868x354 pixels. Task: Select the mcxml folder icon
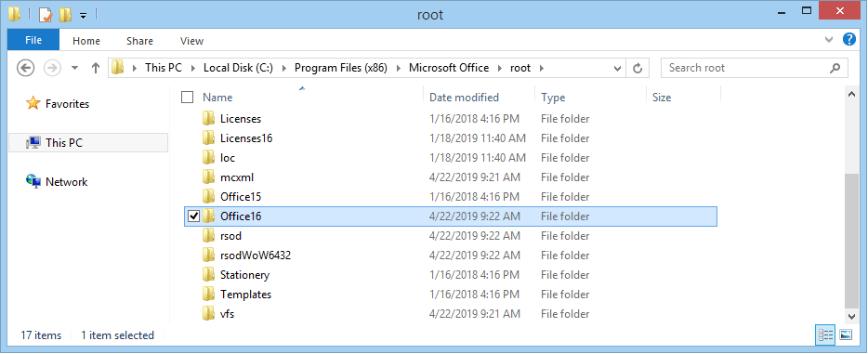(x=209, y=177)
